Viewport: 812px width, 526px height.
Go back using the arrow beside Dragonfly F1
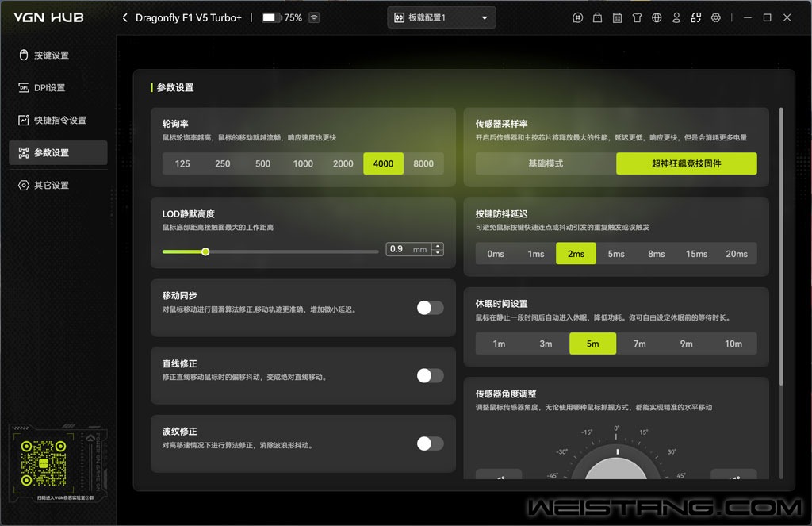[124, 17]
